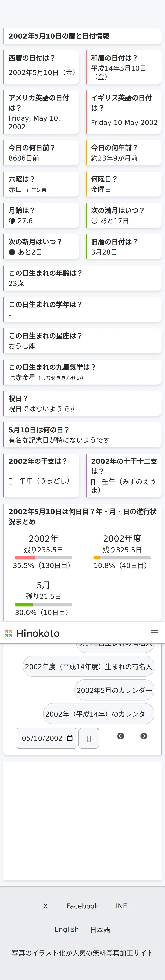Click the Hinokoto colorful logo icon
This screenshot has width=165, height=980.
(8, 633)
